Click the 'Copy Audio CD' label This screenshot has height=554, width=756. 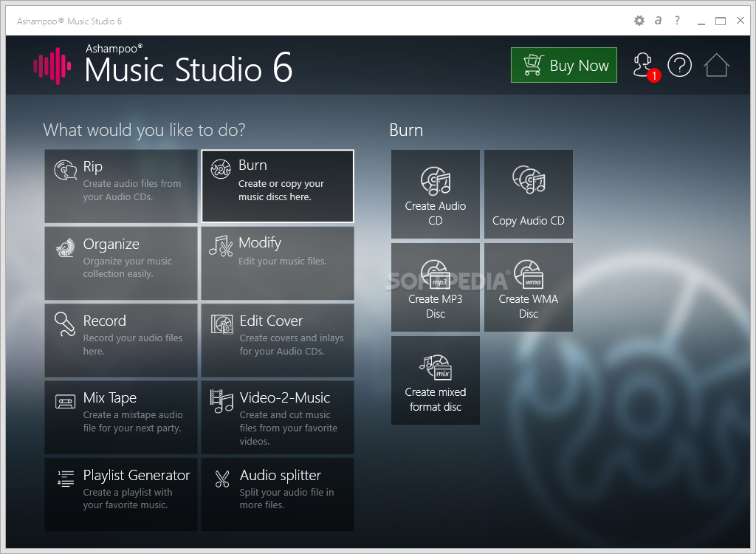click(529, 221)
